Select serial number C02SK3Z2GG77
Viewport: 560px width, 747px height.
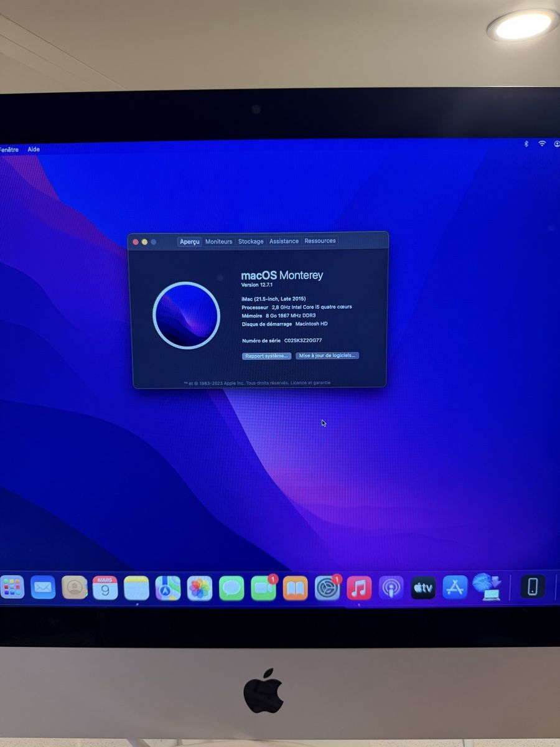(x=303, y=341)
